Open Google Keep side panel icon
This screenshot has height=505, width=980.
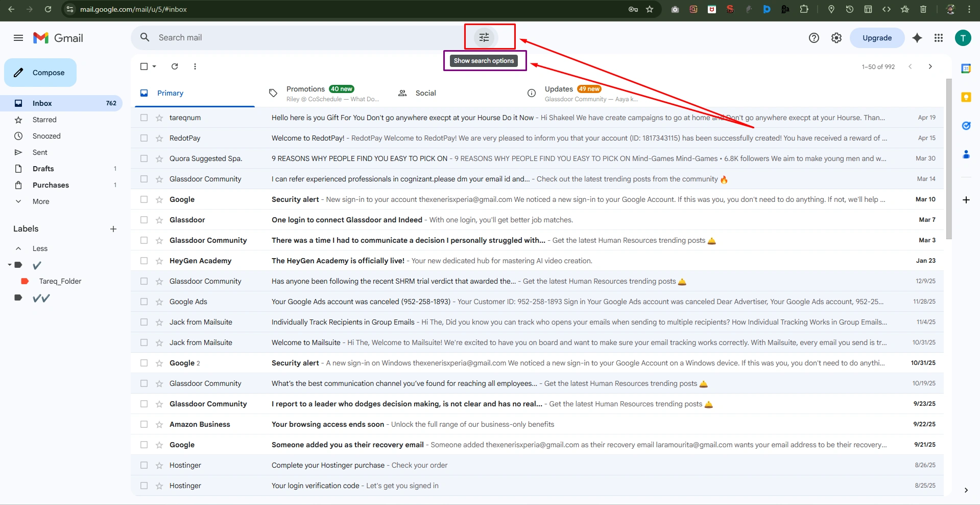coord(966,97)
